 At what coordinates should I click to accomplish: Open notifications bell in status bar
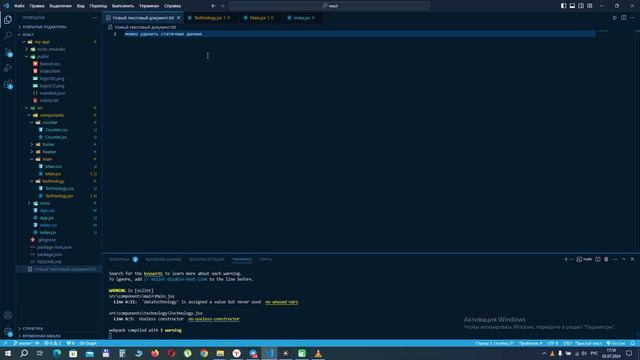pyautogui.click(x=633, y=343)
